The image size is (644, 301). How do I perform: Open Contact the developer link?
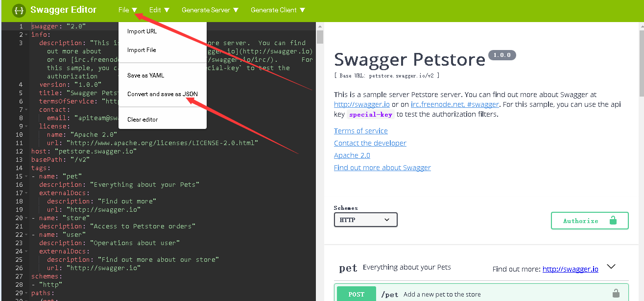pyautogui.click(x=370, y=143)
